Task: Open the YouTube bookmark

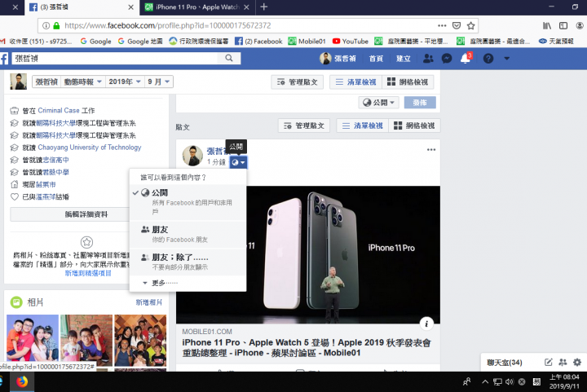Action: click(350, 41)
